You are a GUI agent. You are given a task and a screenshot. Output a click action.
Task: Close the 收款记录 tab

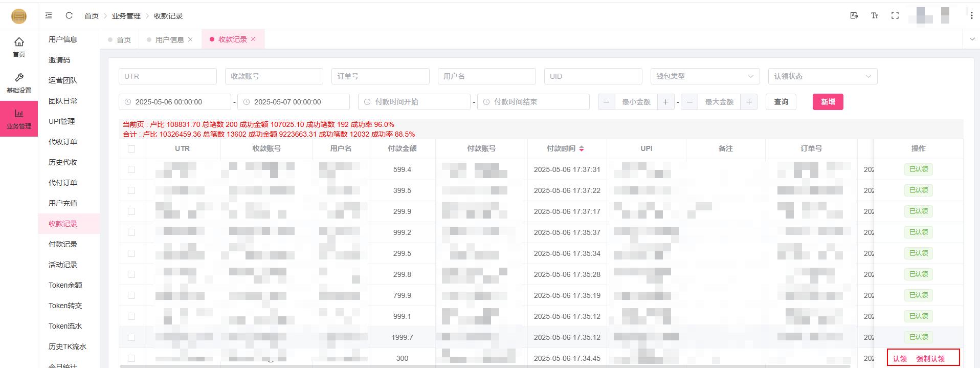click(253, 39)
